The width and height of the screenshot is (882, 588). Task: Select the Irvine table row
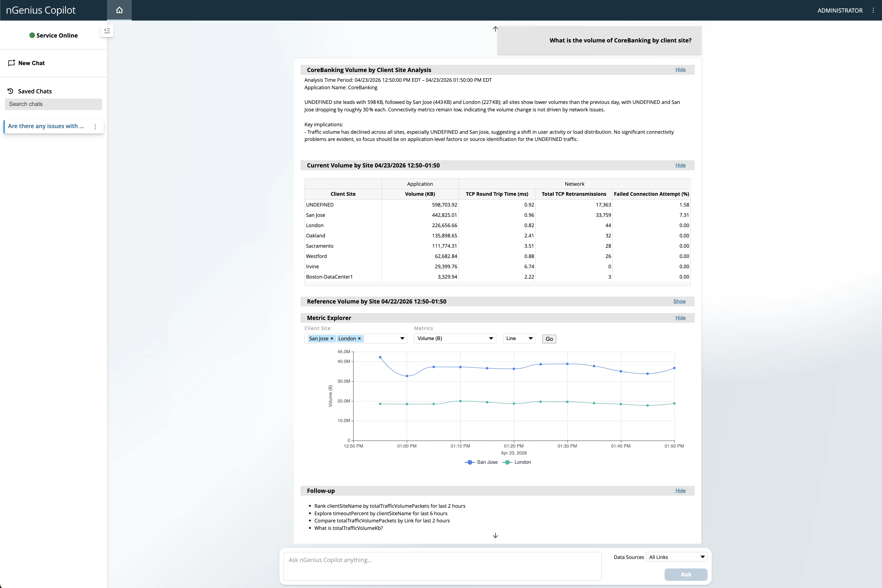click(x=497, y=267)
